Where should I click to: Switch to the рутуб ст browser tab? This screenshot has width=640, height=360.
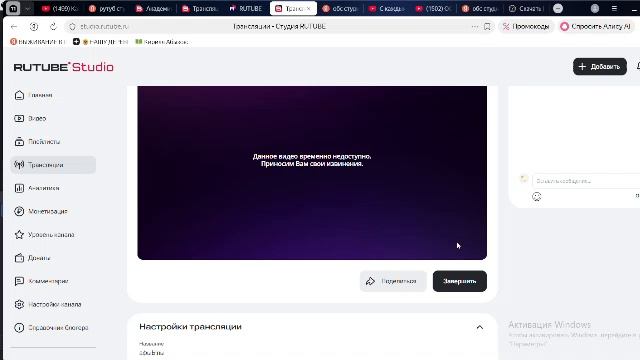point(107,8)
